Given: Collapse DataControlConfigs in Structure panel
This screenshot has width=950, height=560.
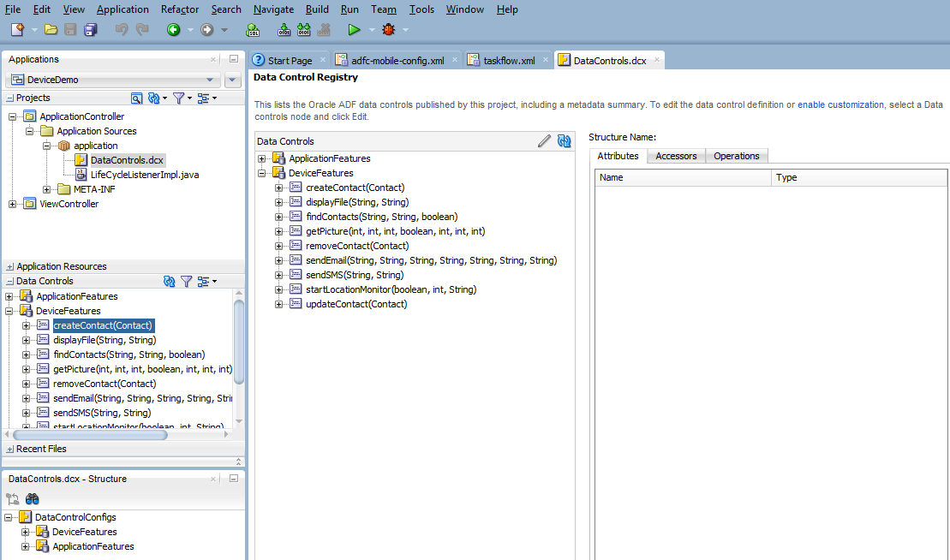Looking at the screenshot, I should pyautogui.click(x=9, y=518).
